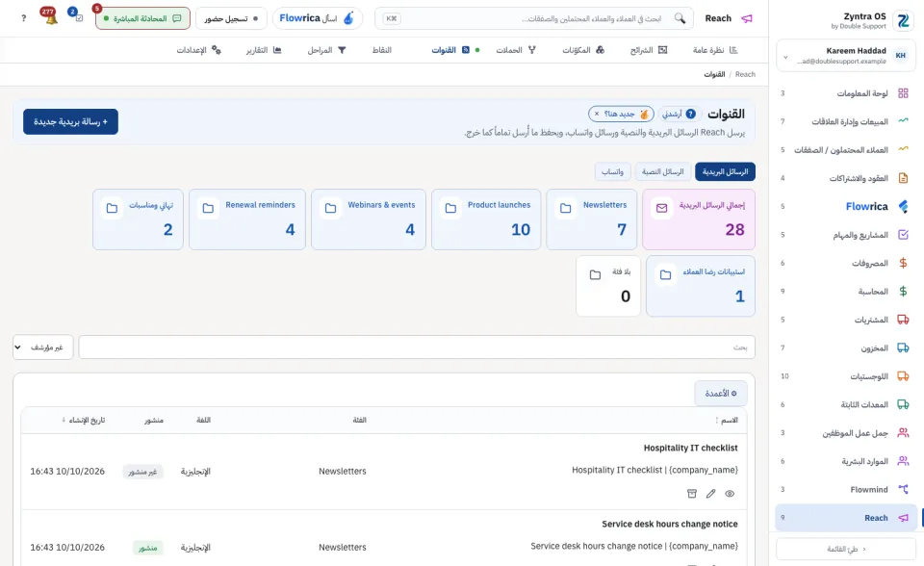Open المخزون inventory in sidebar

click(x=846, y=347)
